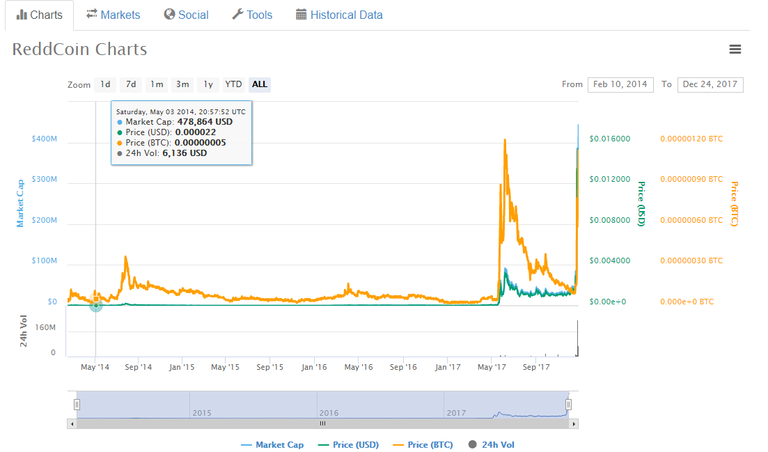Open the Historical Data tab
Image resolution: width=768 pixels, height=452 pixels.
(x=339, y=15)
